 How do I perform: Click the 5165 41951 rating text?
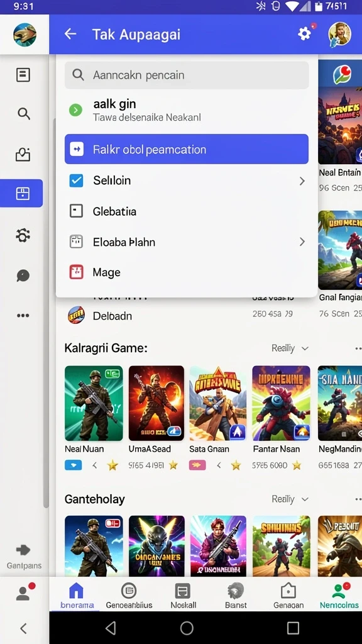[x=146, y=465]
